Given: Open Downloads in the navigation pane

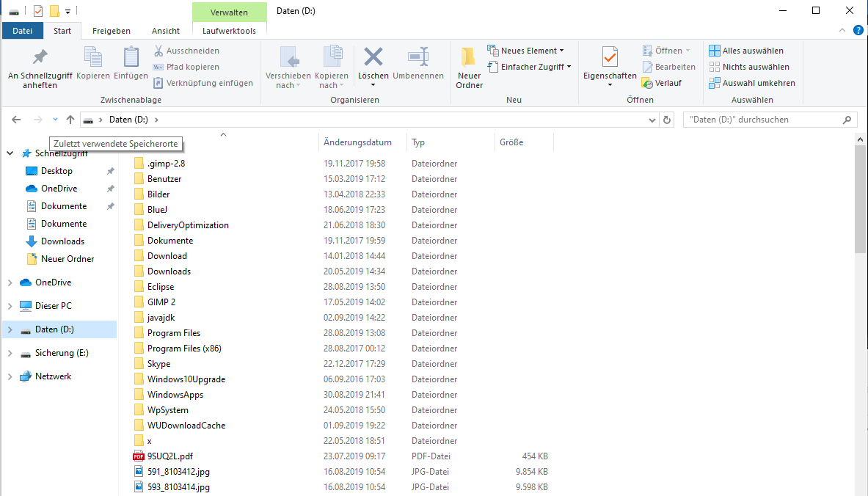Looking at the screenshot, I should pyautogui.click(x=62, y=241).
